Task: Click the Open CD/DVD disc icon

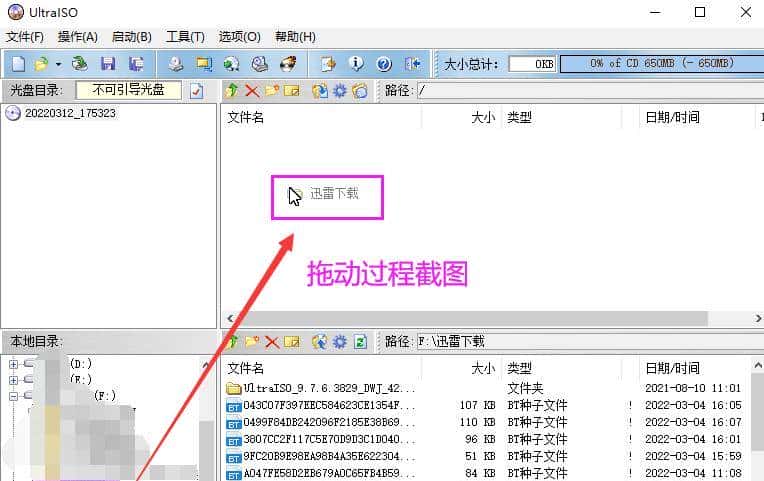Action: point(79,64)
